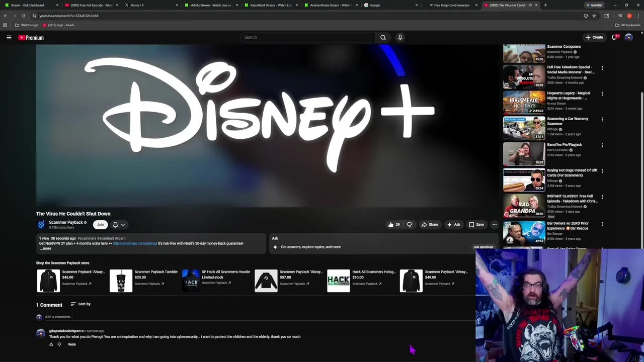Open the account avatar menu in header
This screenshot has height=362, width=644.
(628, 37)
